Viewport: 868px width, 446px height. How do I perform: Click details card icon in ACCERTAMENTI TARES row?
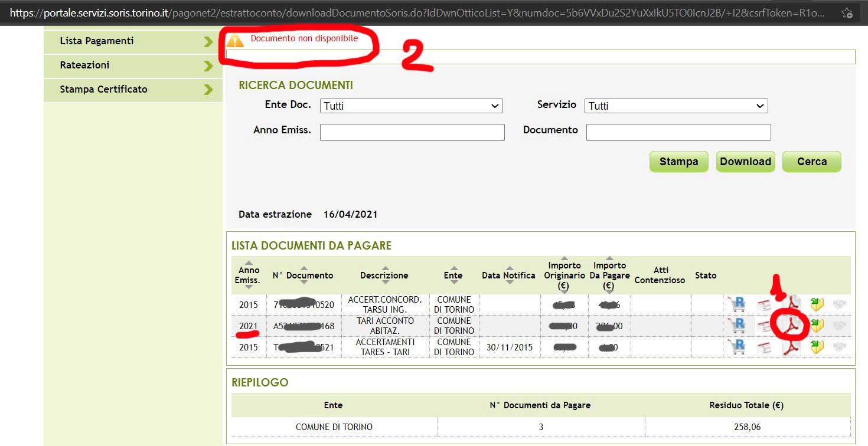point(764,347)
